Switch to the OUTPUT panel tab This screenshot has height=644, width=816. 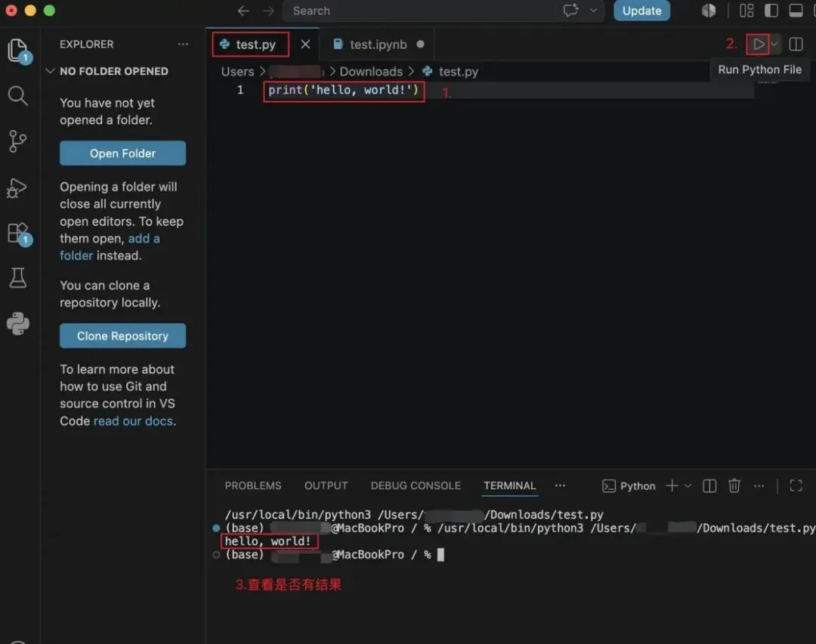click(326, 486)
